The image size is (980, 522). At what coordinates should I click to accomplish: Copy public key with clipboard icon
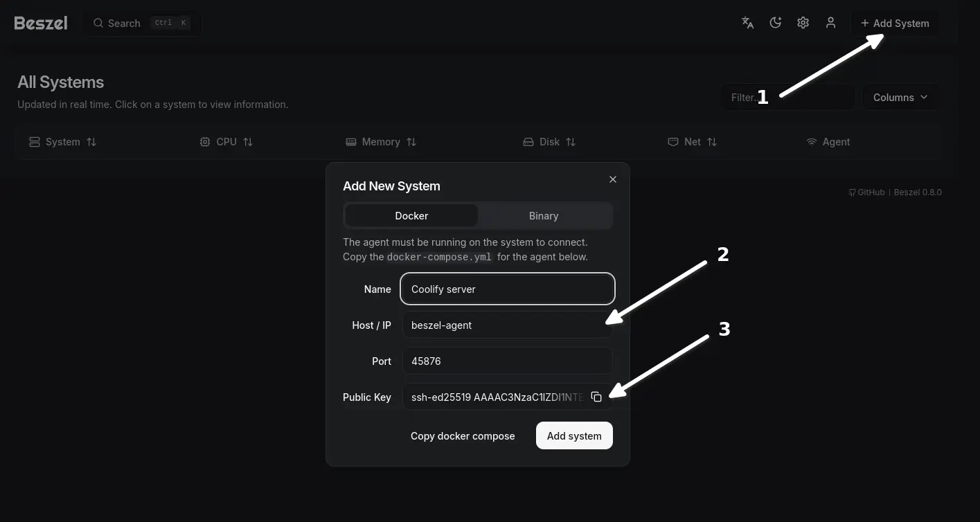[596, 397]
